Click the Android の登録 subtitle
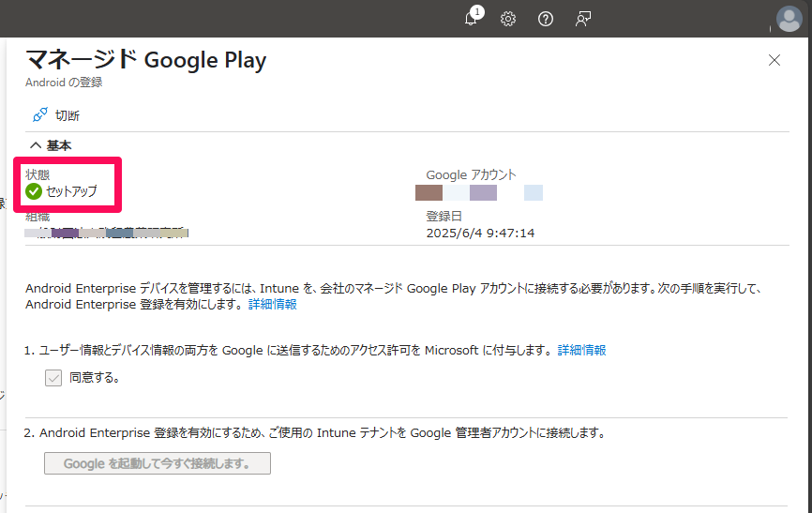The width and height of the screenshot is (812, 513). click(x=64, y=83)
